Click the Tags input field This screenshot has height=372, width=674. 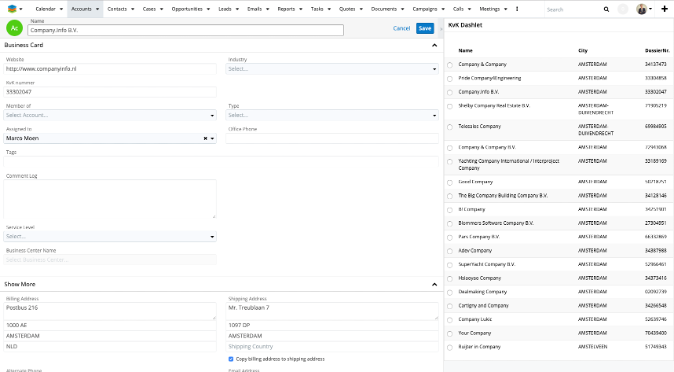(x=221, y=162)
